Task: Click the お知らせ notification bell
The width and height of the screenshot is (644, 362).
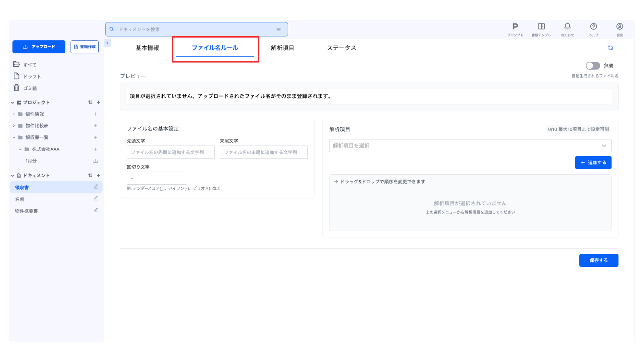Action: point(567,27)
